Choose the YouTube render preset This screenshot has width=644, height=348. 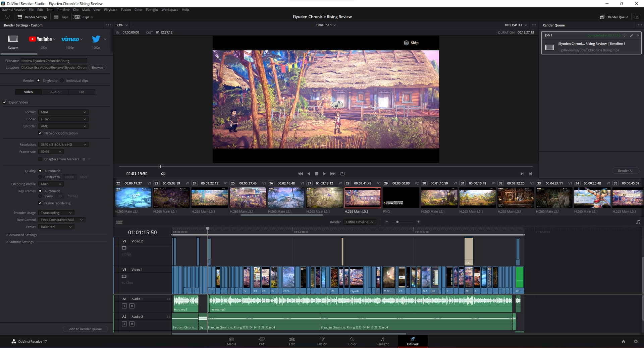[40, 39]
